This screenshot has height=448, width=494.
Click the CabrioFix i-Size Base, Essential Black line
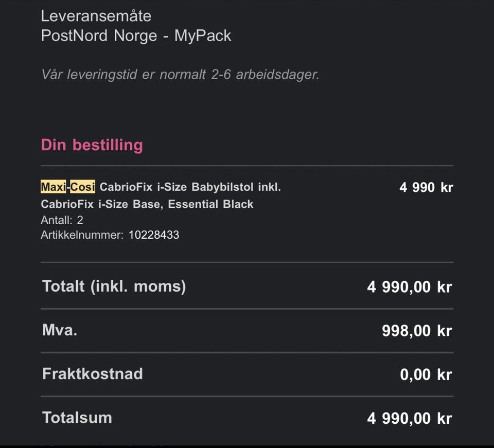coord(147,204)
